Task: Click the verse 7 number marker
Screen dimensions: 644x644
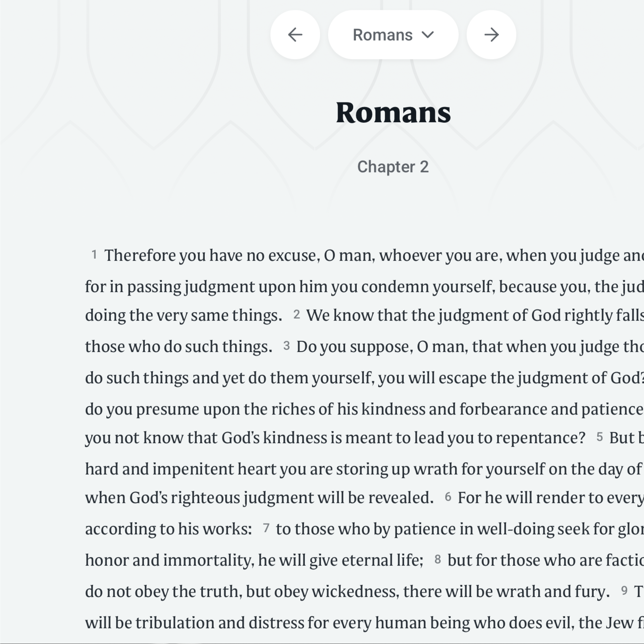Action: [266, 528]
